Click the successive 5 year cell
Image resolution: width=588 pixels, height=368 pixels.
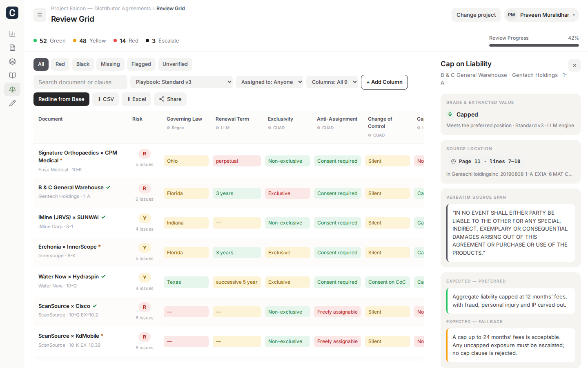237,282
